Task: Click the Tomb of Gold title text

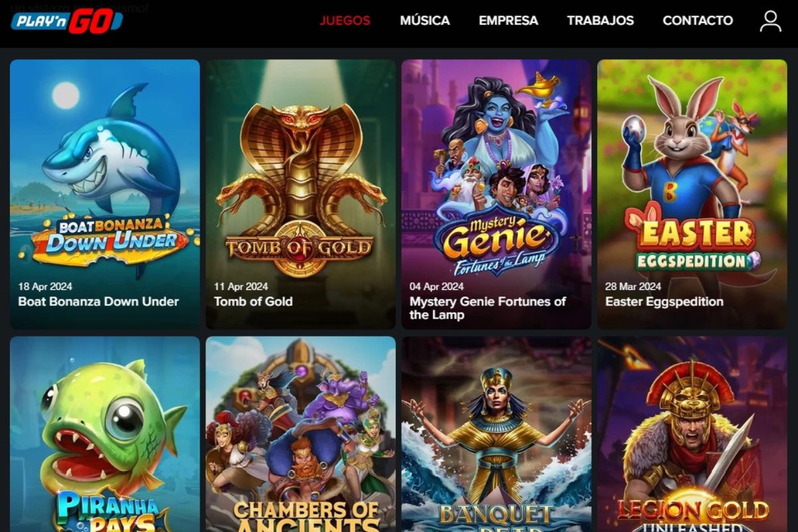Action: click(253, 301)
